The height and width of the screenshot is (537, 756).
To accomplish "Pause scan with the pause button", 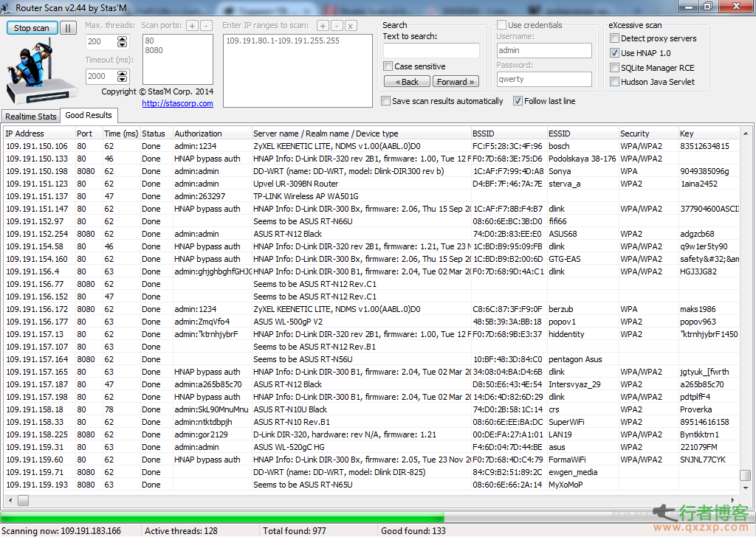I will (68, 28).
